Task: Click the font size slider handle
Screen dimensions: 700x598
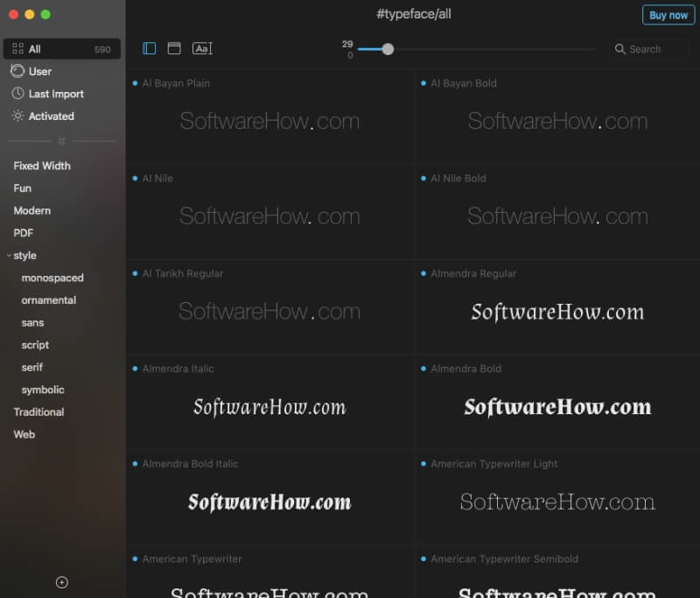Action: click(388, 49)
